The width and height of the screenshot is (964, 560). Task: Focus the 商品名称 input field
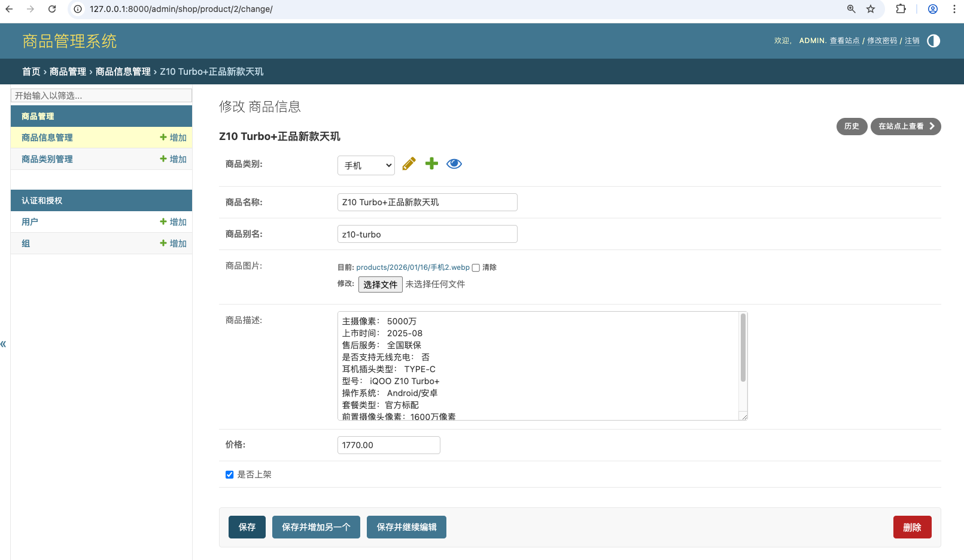point(427,202)
